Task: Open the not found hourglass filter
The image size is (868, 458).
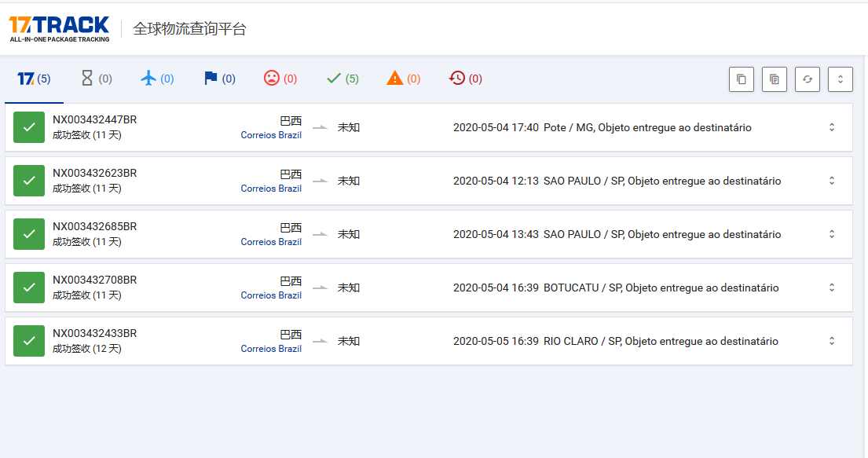Action: click(97, 79)
